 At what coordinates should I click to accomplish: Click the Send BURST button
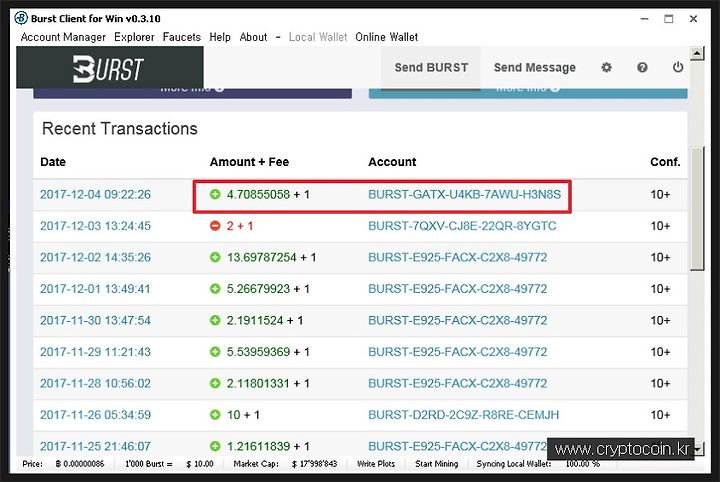(x=431, y=67)
